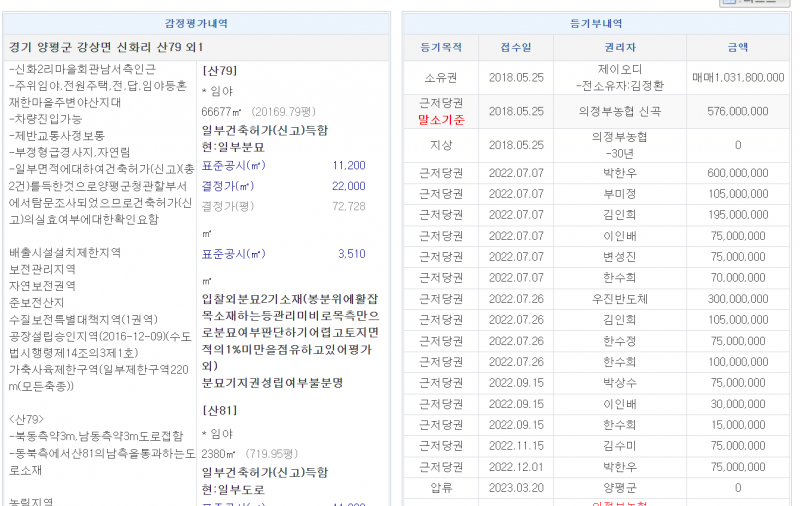Click the [산81] parcel heading
Image resolution: width=800 pixels, height=506 pixels.
point(219,411)
